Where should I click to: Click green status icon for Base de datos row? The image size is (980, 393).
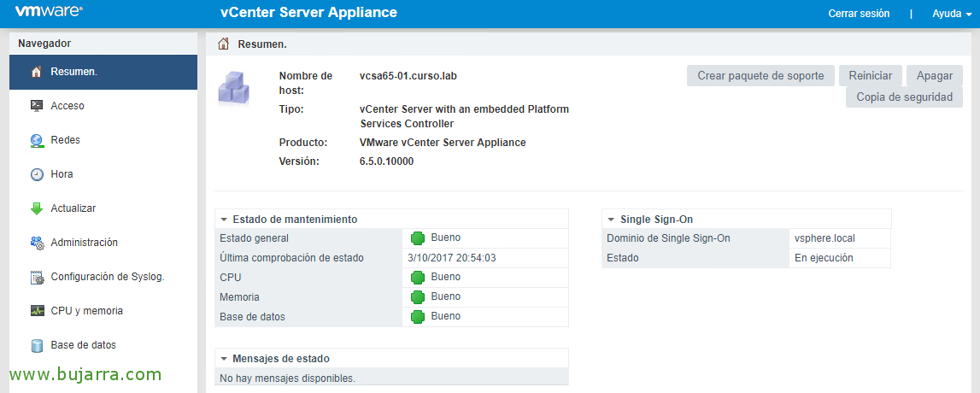tap(418, 317)
